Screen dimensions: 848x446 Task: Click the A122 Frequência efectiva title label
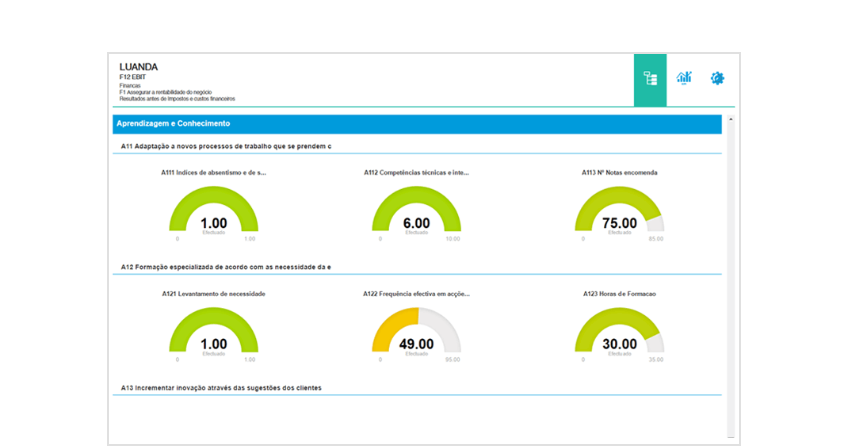[x=416, y=294]
